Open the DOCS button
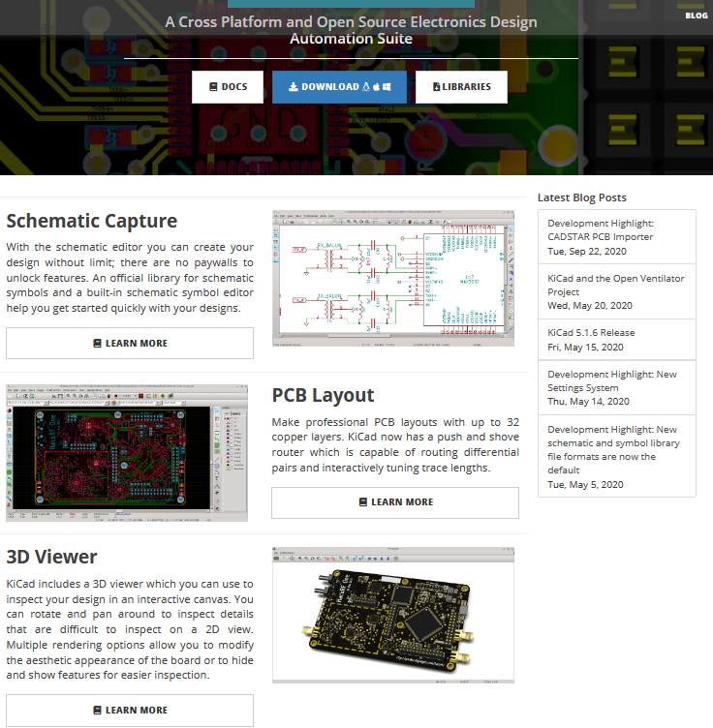Image resolution: width=713 pixels, height=728 pixels. click(228, 87)
